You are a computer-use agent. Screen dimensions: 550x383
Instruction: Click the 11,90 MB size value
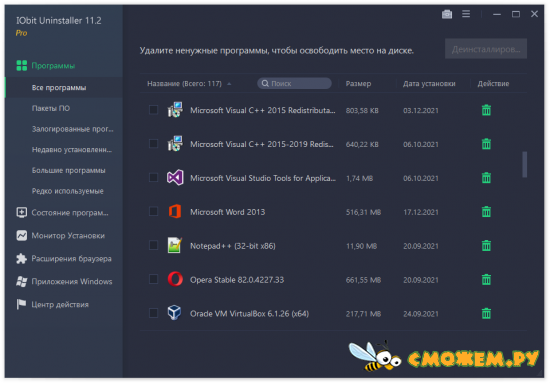point(361,246)
